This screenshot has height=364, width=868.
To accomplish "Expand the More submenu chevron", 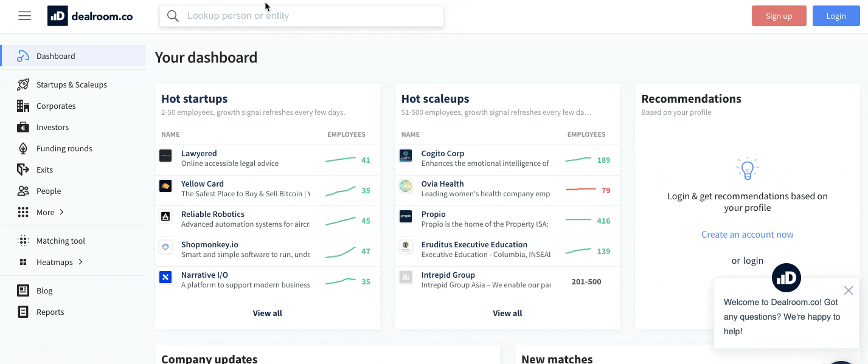I will pyautogui.click(x=61, y=212).
